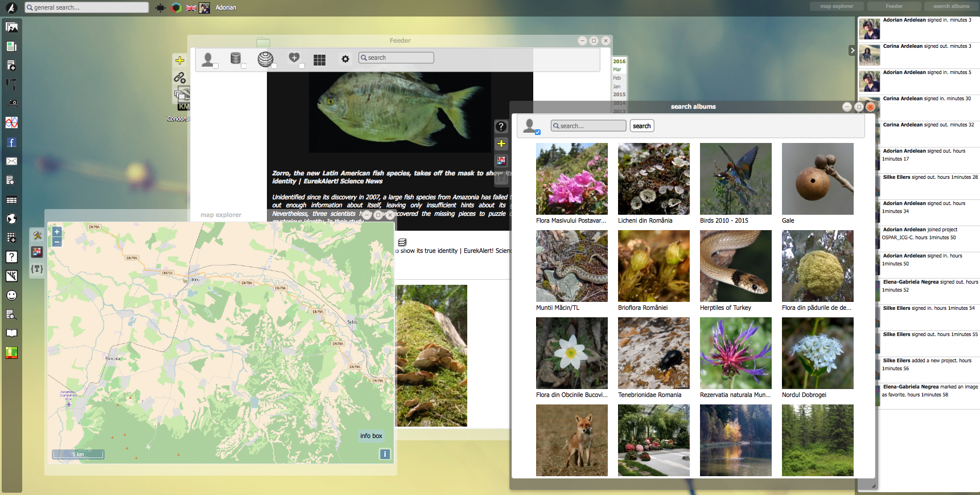
Task: Open the UK flag language selector
Action: [x=191, y=8]
